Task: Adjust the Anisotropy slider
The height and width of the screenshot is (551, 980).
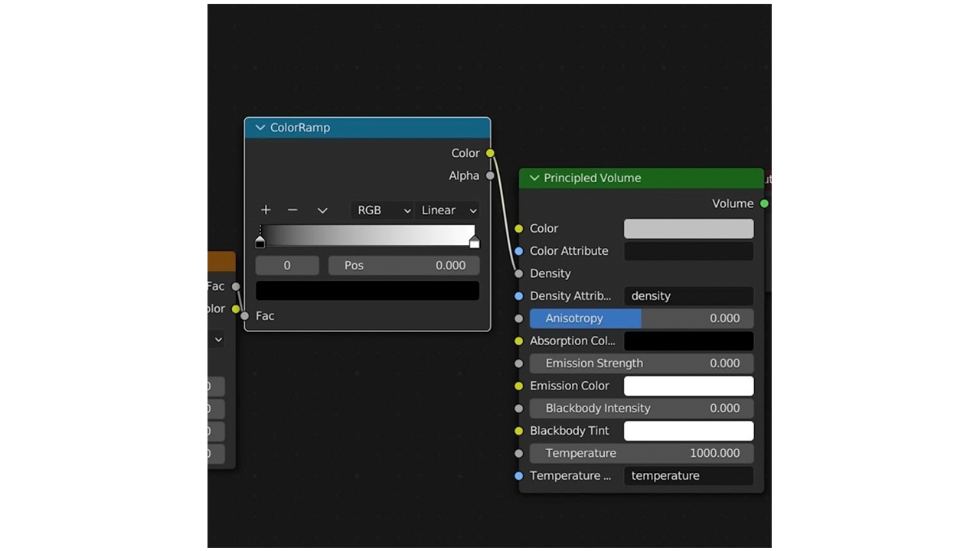Action: click(x=642, y=318)
